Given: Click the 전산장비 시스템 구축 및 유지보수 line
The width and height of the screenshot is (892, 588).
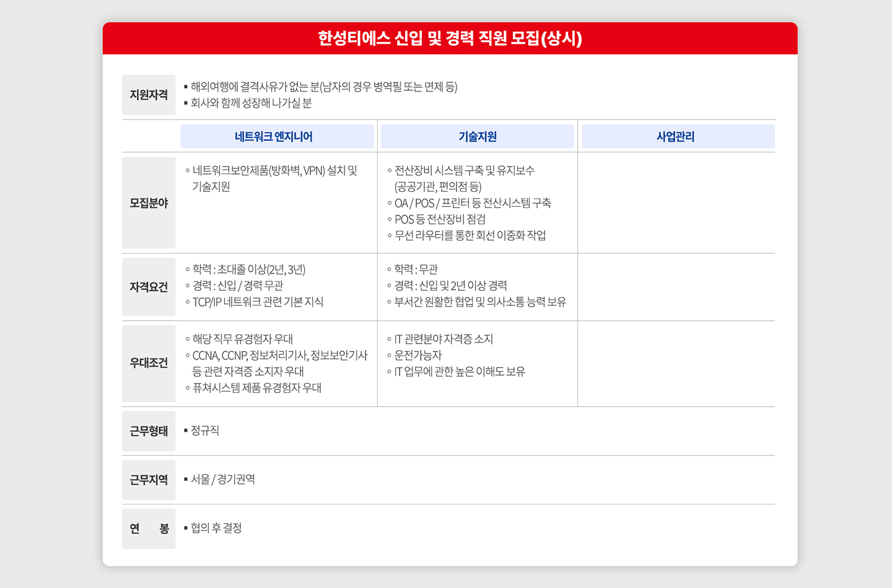Looking at the screenshot, I should pyautogui.click(x=465, y=170).
